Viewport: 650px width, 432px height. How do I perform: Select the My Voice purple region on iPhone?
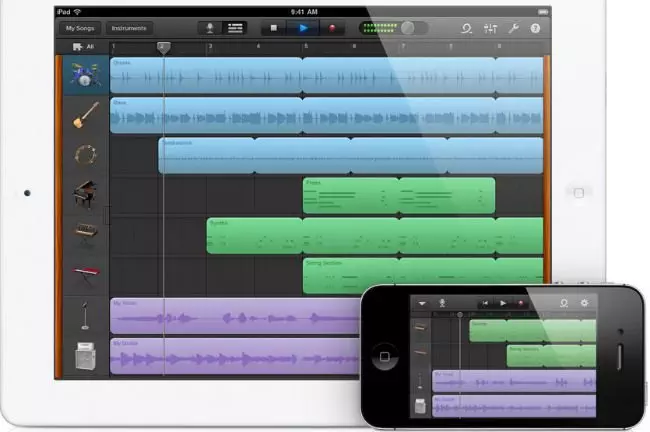514,381
